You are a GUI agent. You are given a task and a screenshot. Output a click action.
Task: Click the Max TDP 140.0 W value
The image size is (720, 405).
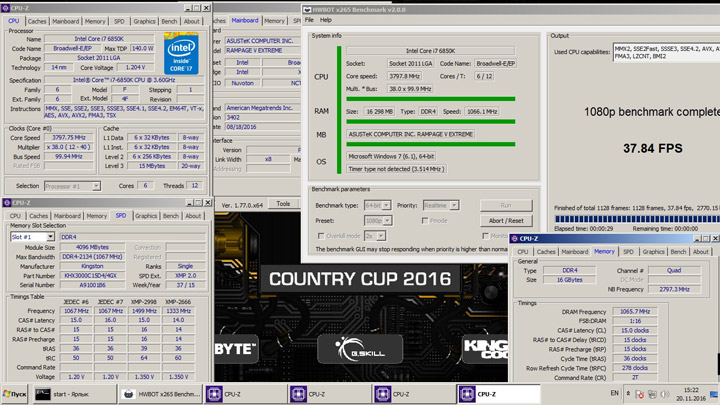click(x=143, y=48)
